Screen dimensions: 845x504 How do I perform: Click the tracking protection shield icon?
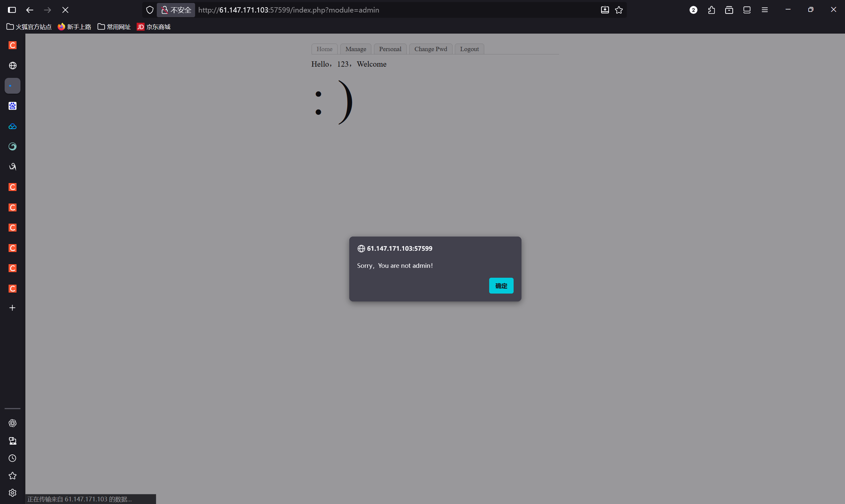[x=150, y=10]
